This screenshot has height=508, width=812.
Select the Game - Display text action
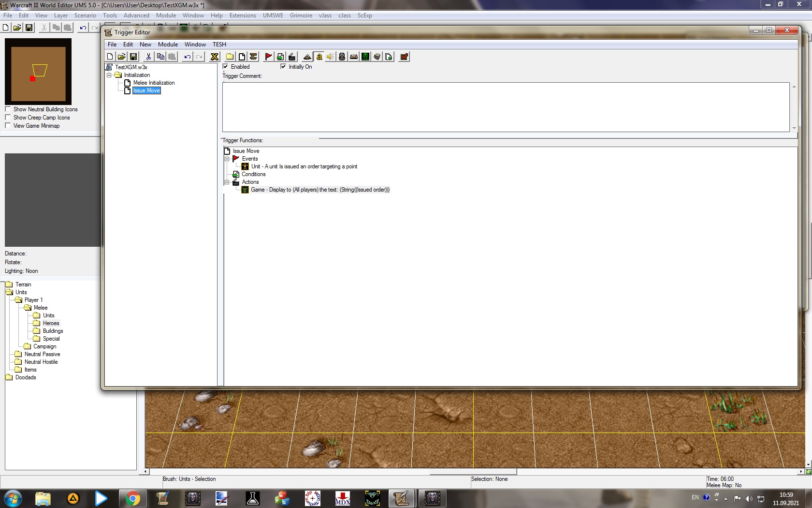pyautogui.click(x=320, y=190)
